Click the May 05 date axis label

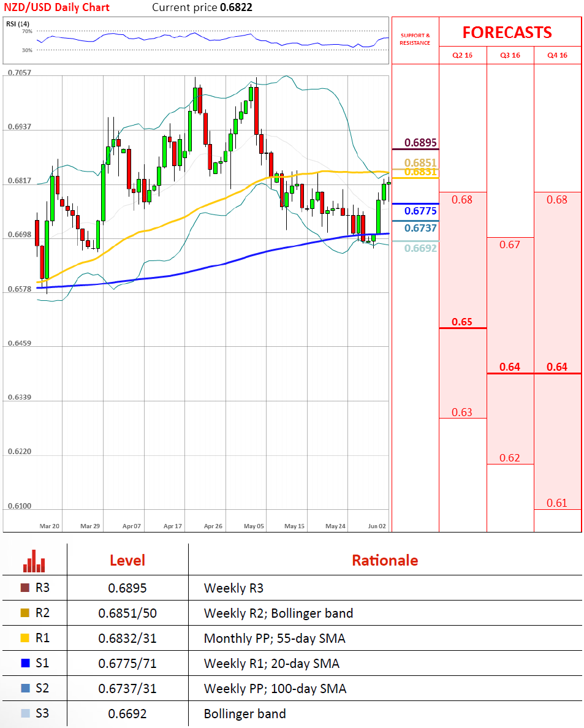coord(254,526)
